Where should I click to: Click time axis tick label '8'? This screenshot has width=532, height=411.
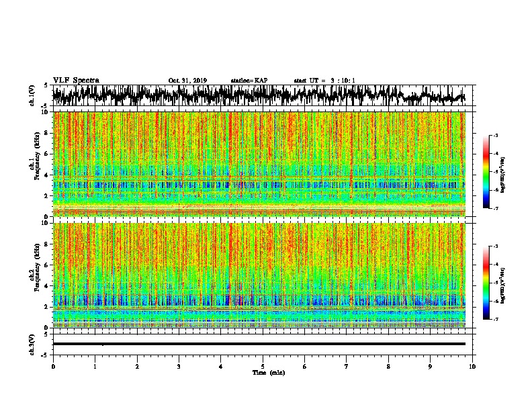click(388, 367)
